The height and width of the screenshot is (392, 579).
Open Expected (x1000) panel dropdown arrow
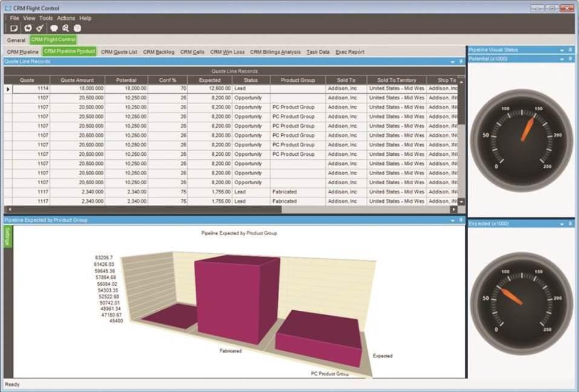pos(561,224)
